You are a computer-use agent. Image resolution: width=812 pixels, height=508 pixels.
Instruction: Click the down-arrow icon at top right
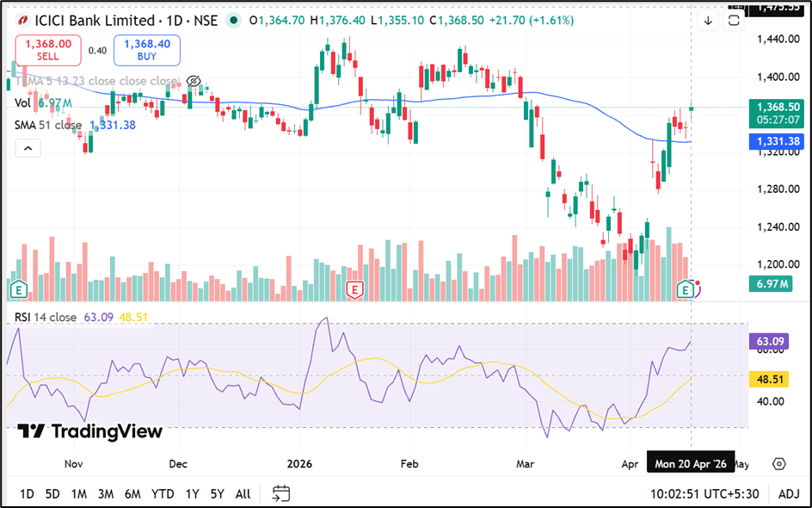(x=708, y=21)
